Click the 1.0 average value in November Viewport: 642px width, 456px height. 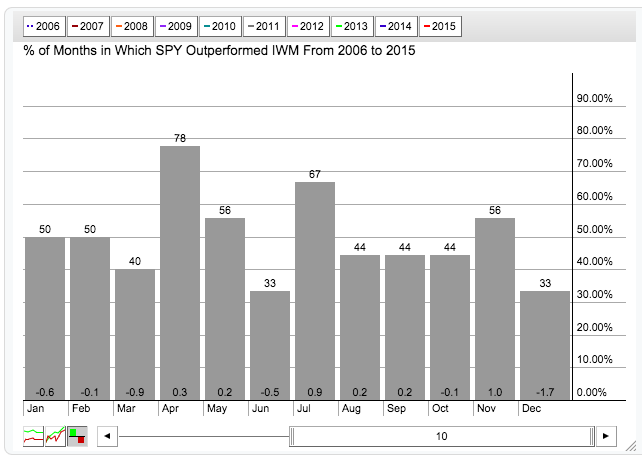495,393
